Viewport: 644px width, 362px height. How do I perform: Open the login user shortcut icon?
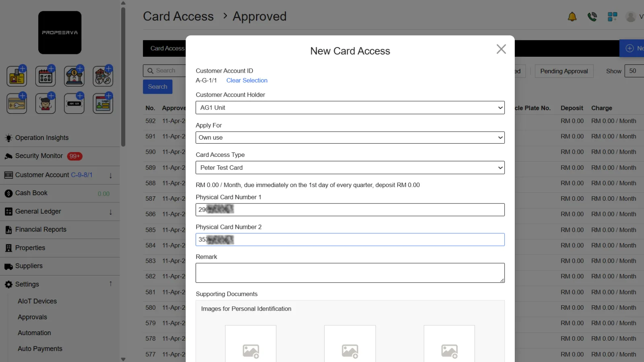103,103
